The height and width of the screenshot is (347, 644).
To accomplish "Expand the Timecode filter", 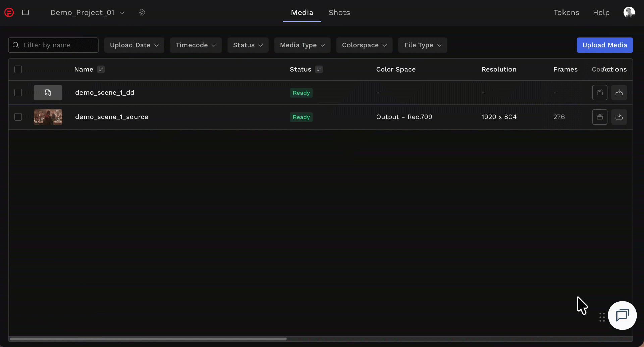I will 196,45.
